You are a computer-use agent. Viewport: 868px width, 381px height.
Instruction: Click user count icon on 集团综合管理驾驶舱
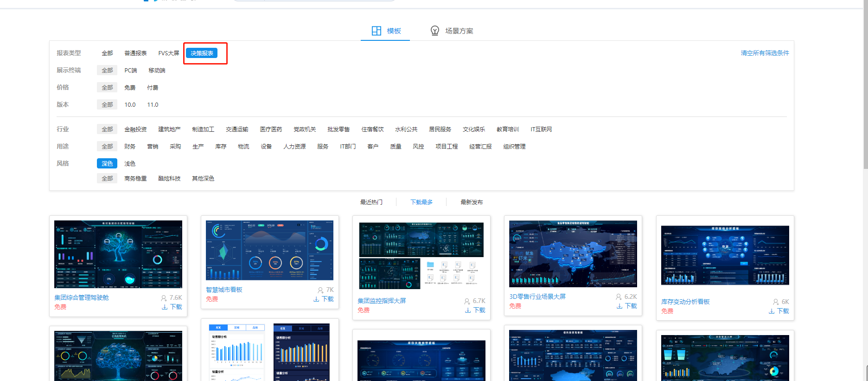click(x=164, y=297)
